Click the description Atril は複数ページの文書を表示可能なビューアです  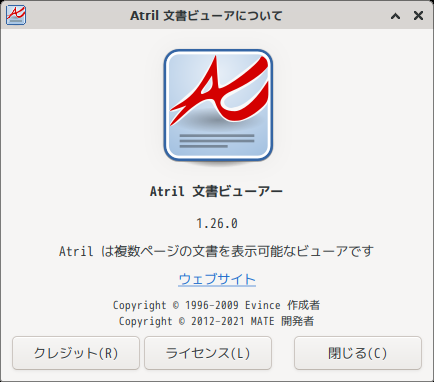click(216, 251)
